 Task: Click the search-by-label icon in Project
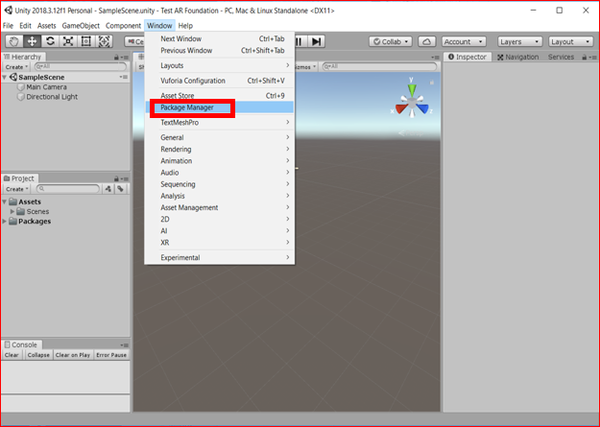tap(121, 189)
